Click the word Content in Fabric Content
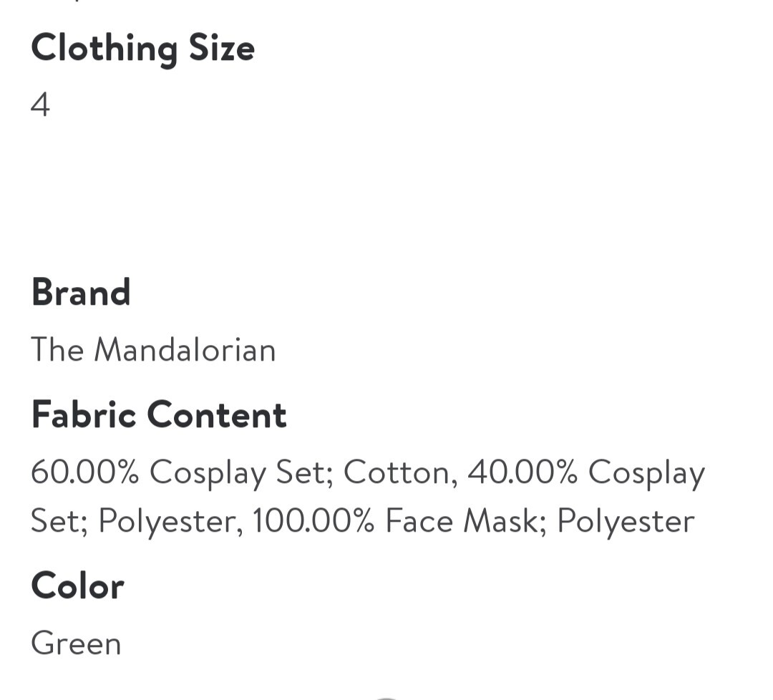This screenshot has width=773, height=700. [x=216, y=414]
